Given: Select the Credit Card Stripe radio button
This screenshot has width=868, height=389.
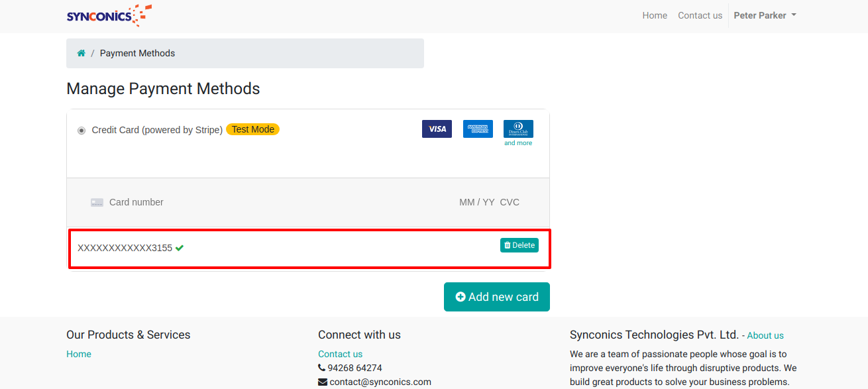Looking at the screenshot, I should [x=81, y=131].
